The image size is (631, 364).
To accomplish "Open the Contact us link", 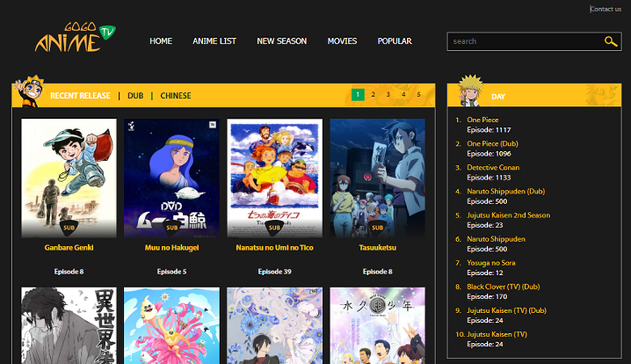I will tap(606, 9).
